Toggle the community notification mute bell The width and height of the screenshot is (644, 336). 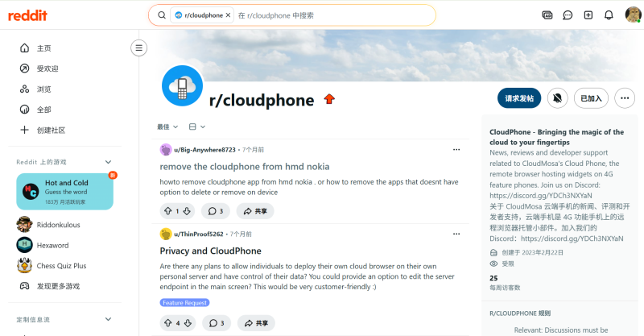pyautogui.click(x=557, y=98)
